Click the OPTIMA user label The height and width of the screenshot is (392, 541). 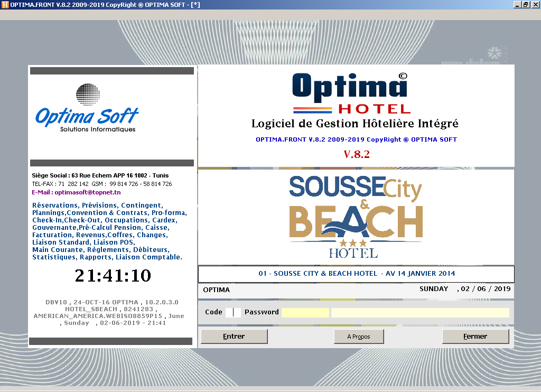216,290
